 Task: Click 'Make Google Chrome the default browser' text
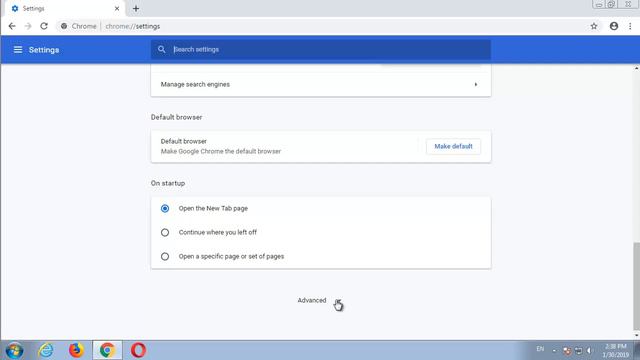pos(221,151)
